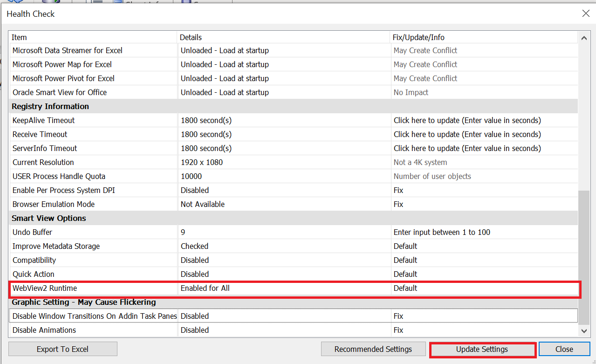Click the vertical scrollbar thumb
The height and width of the screenshot is (364, 596).
[584, 256]
